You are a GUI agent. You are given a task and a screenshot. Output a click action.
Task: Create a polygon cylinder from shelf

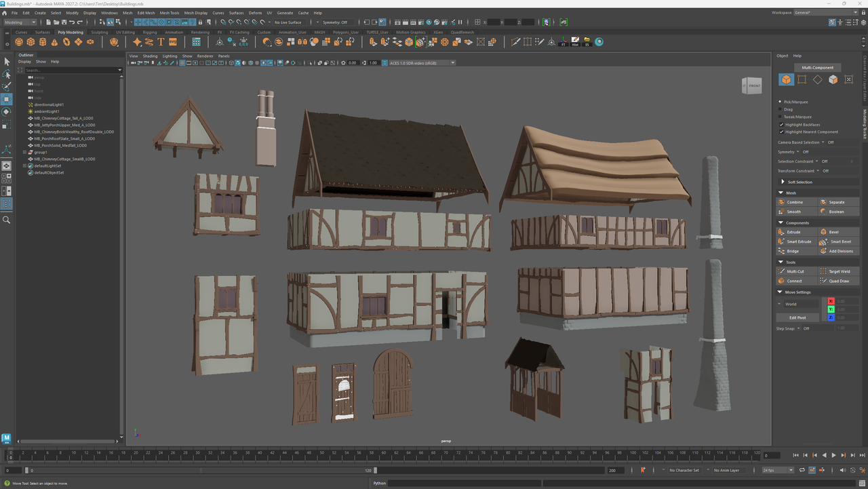pyautogui.click(x=42, y=42)
